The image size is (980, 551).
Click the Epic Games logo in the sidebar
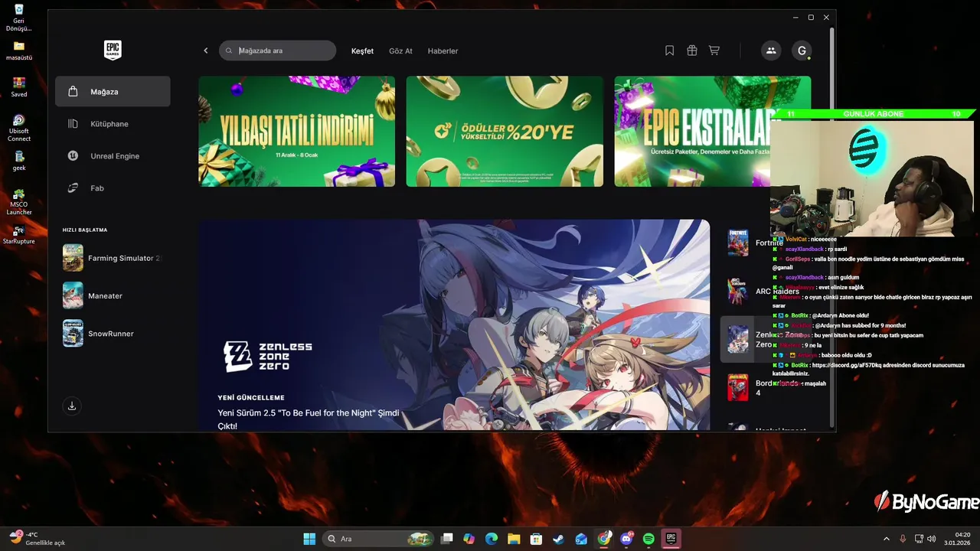point(113,51)
